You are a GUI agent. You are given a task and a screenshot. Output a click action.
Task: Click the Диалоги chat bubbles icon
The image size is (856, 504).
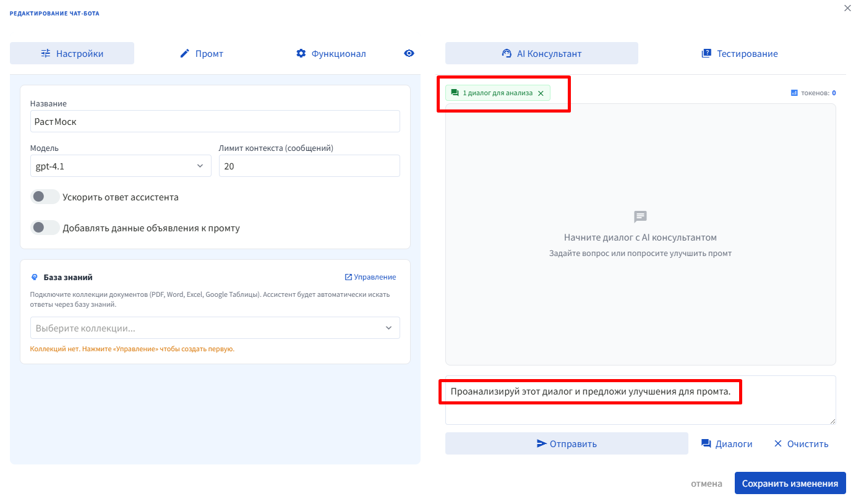point(706,443)
